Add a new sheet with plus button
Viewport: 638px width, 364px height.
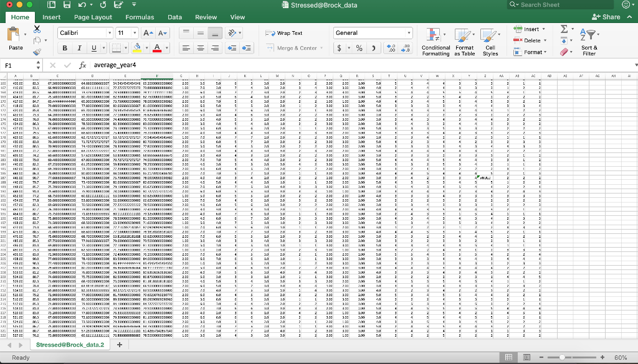click(120, 345)
